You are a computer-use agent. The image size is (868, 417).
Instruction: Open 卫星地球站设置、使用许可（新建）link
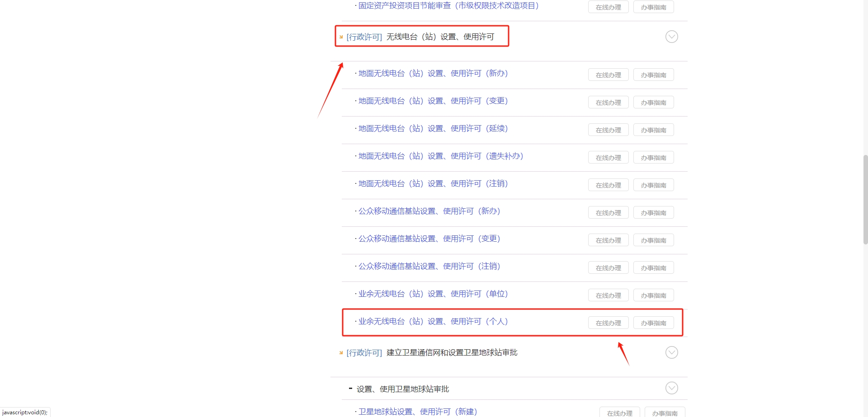(418, 412)
